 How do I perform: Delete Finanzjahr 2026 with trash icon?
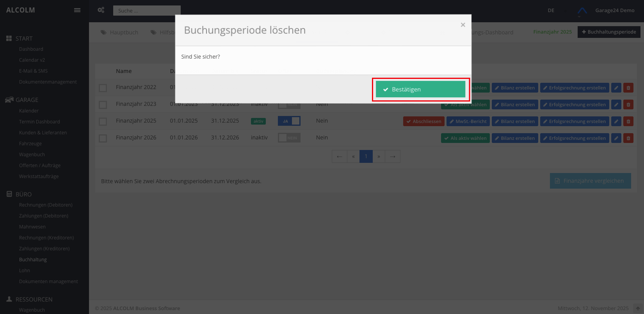[628, 138]
